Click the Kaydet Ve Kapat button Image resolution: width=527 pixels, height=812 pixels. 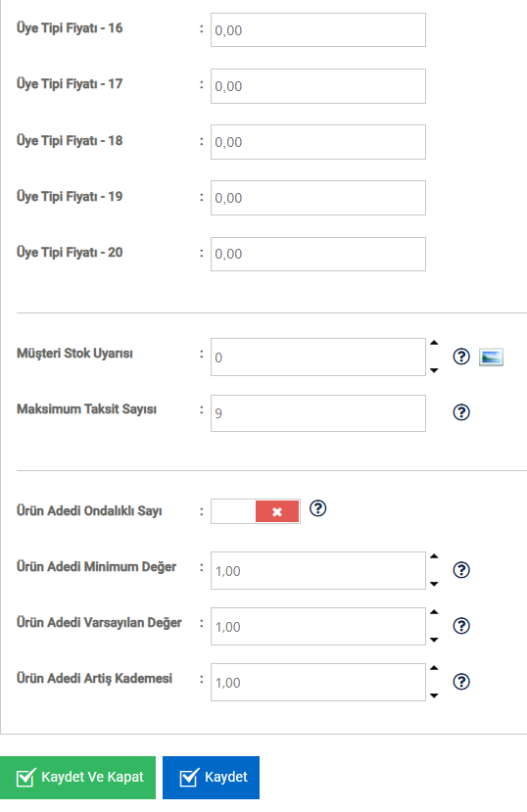[x=77, y=778]
